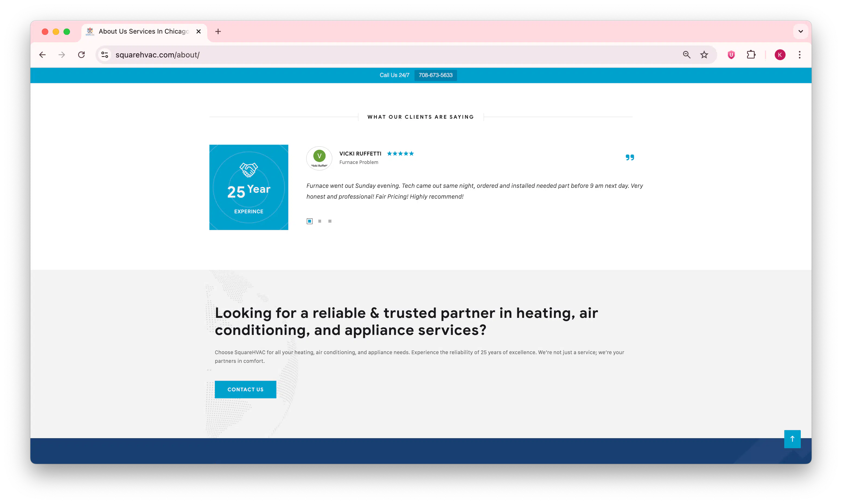This screenshot has width=842, height=504.
Task: Click the back navigation arrow
Action: (x=43, y=55)
